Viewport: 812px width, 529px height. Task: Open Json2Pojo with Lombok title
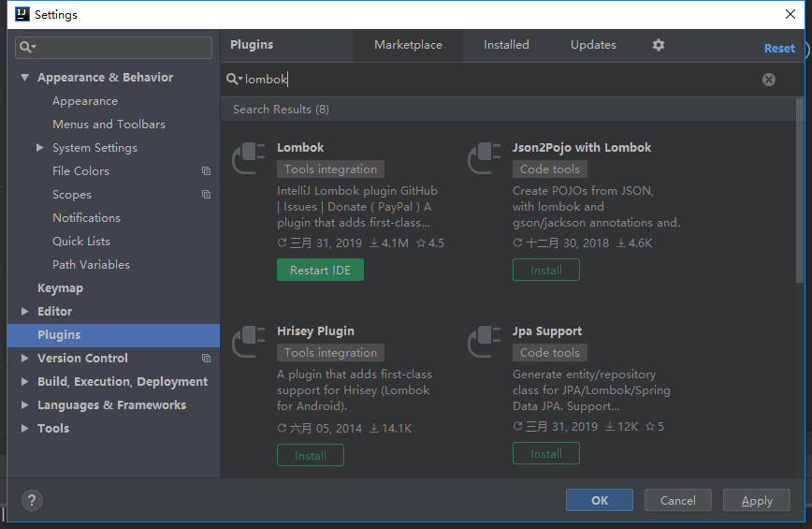coord(582,148)
